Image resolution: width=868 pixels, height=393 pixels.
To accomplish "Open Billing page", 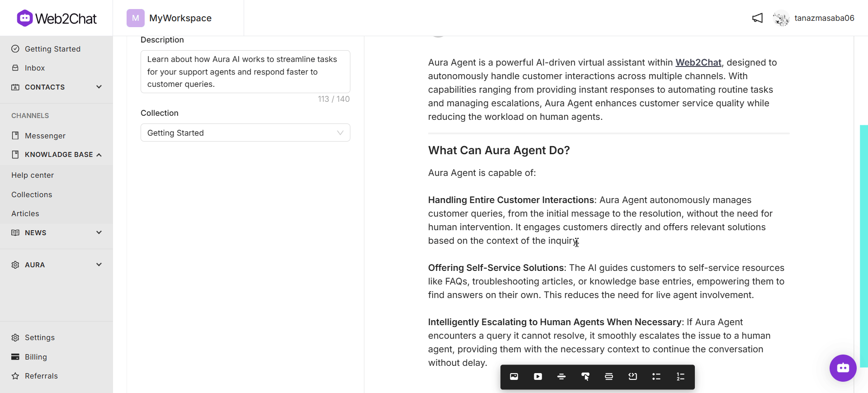I will 36,357.
